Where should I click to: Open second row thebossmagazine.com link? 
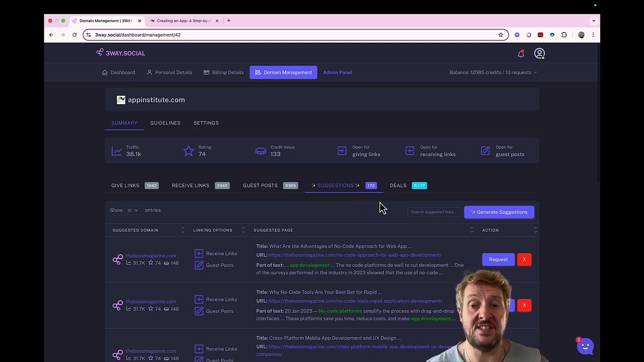click(151, 301)
